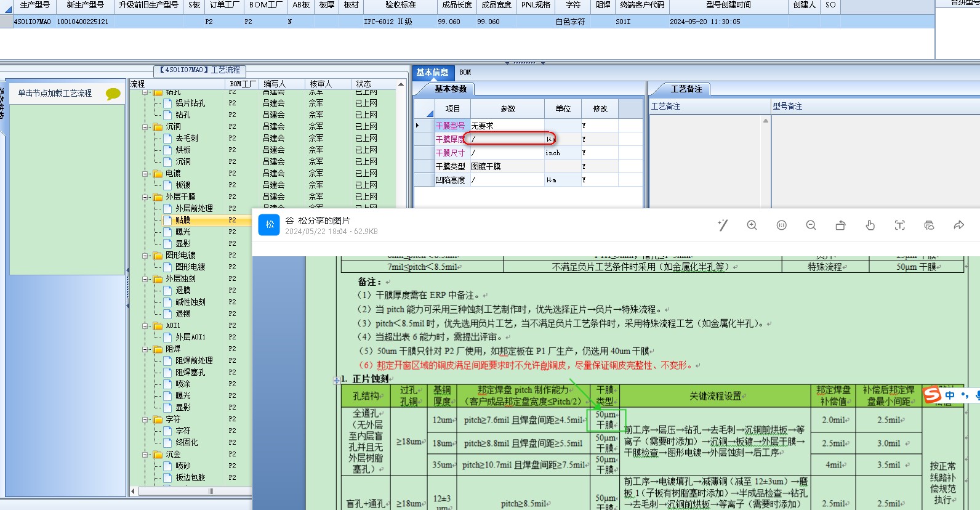
Task: Click the 中 language indicator
Action: (x=950, y=395)
